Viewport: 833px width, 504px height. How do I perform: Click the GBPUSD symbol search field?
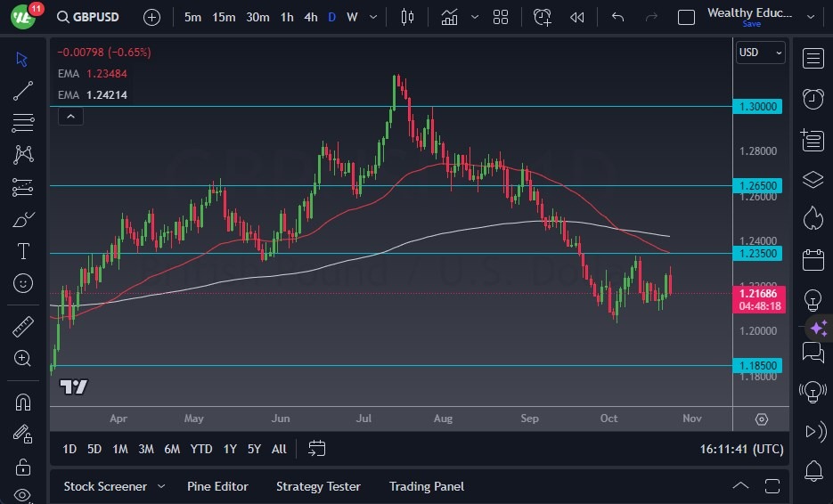(x=93, y=17)
